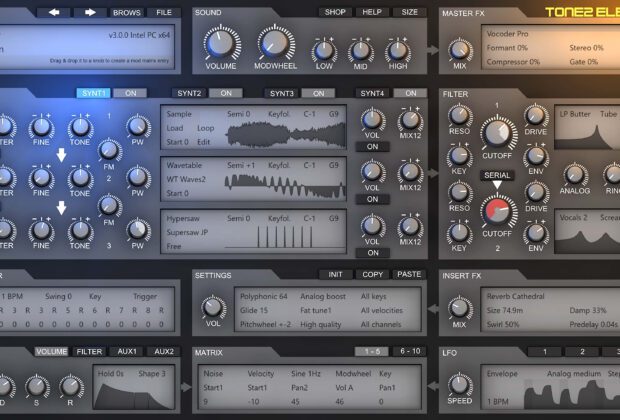Click the Modwheel knob
This screenshot has height=420, width=620.
point(276,42)
